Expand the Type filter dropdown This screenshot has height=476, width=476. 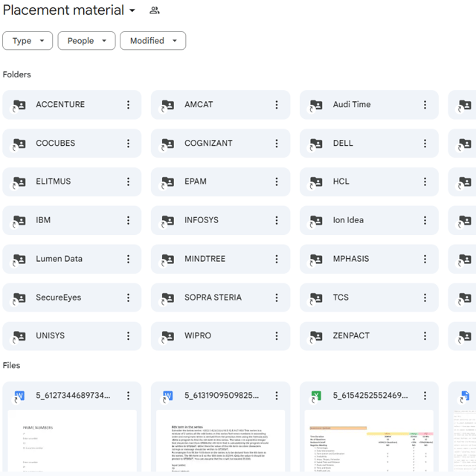(28, 41)
